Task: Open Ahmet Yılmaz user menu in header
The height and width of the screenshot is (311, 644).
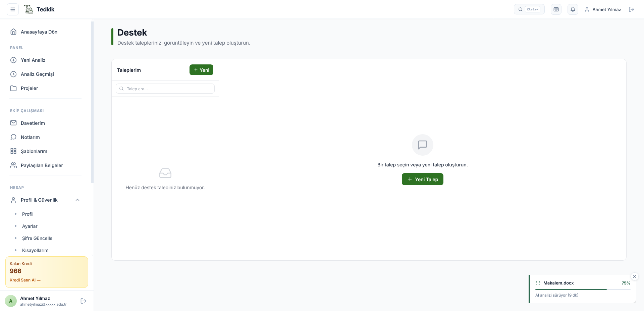Action: [x=603, y=9]
